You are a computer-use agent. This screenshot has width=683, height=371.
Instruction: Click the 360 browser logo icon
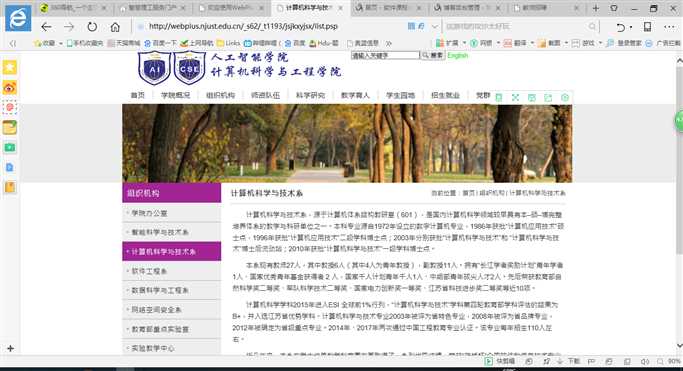[x=18, y=18]
